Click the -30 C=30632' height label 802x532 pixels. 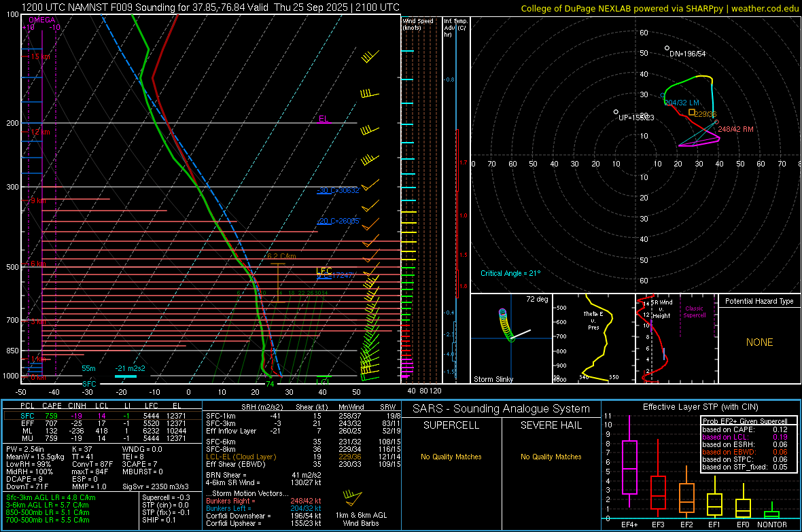pos(338,190)
